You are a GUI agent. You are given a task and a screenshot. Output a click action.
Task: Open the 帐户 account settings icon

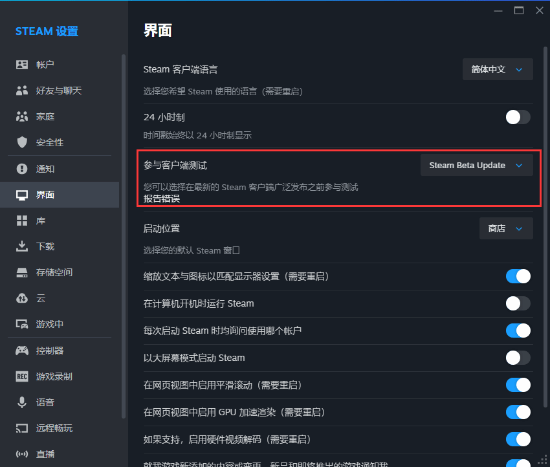pyautogui.click(x=22, y=65)
